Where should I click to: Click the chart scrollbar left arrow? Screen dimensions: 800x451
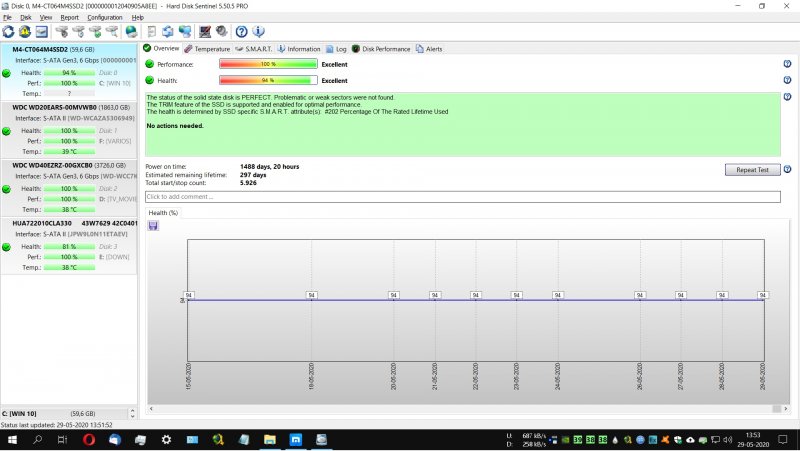[x=151, y=409]
